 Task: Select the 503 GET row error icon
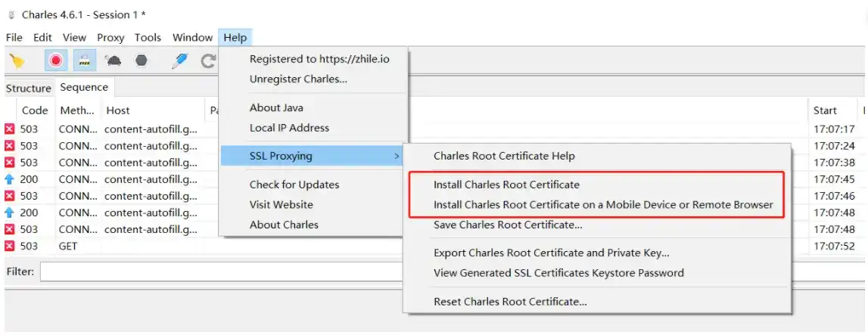(10, 246)
